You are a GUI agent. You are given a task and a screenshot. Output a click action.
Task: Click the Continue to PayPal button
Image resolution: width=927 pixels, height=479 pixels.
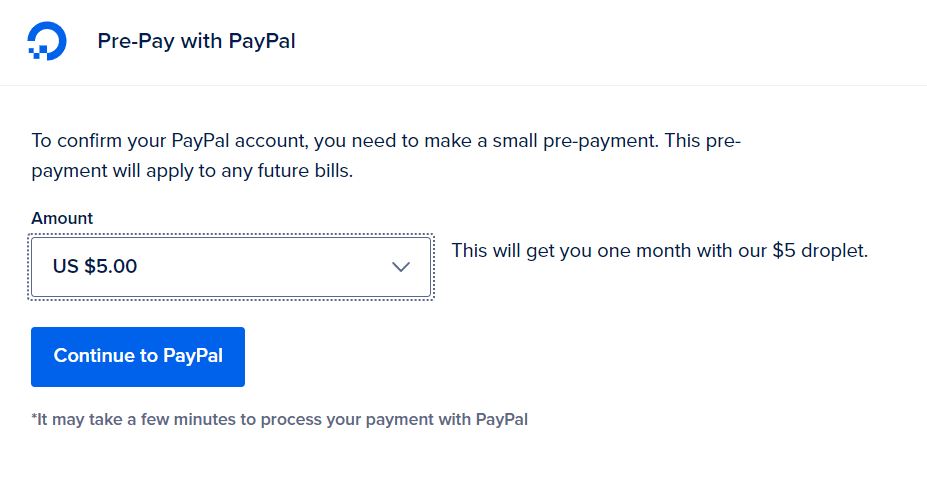pos(138,357)
